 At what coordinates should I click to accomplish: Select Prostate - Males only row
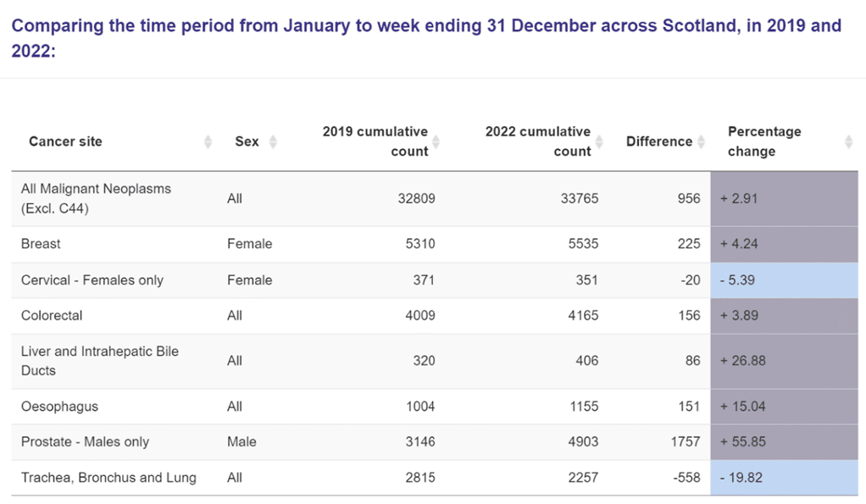coord(435,442)
